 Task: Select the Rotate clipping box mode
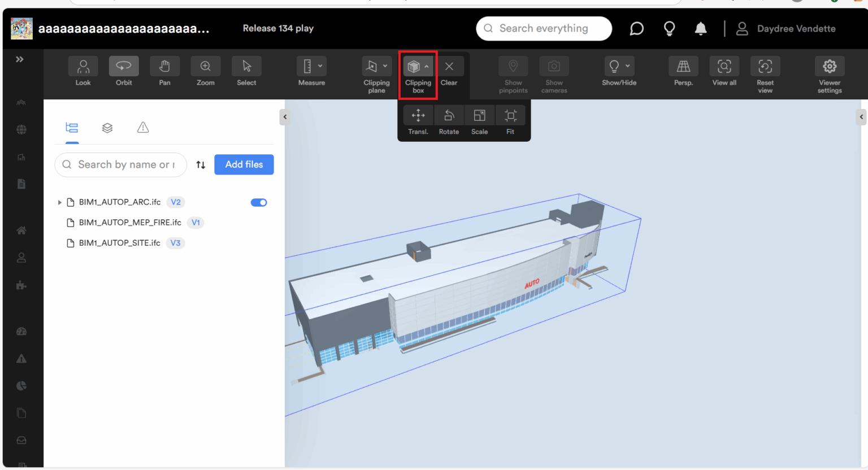click(449, 115)
